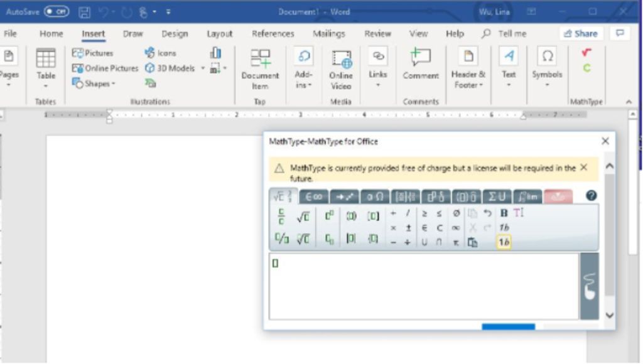Insert an nth root template
643x364 pixels.
coord(303,238)
